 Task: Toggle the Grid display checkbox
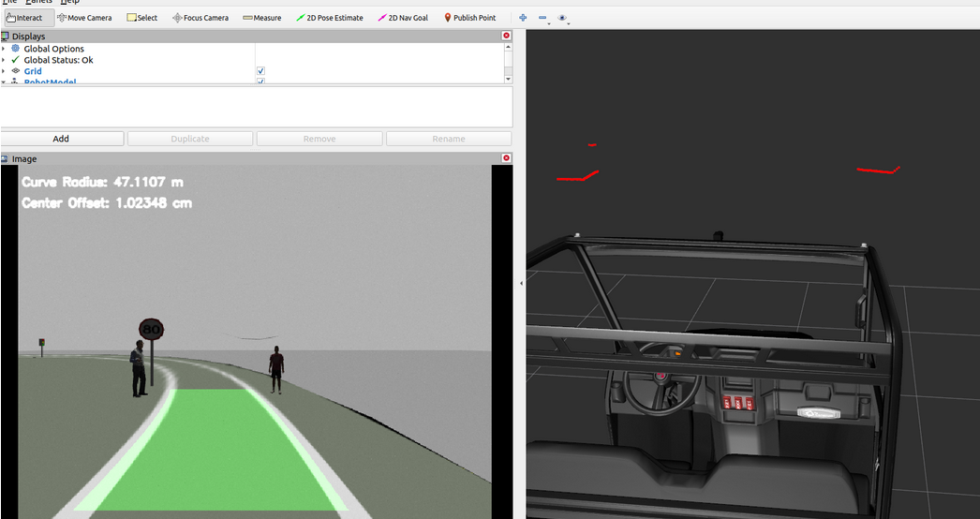pyautogui.click(x=260, y=71)
